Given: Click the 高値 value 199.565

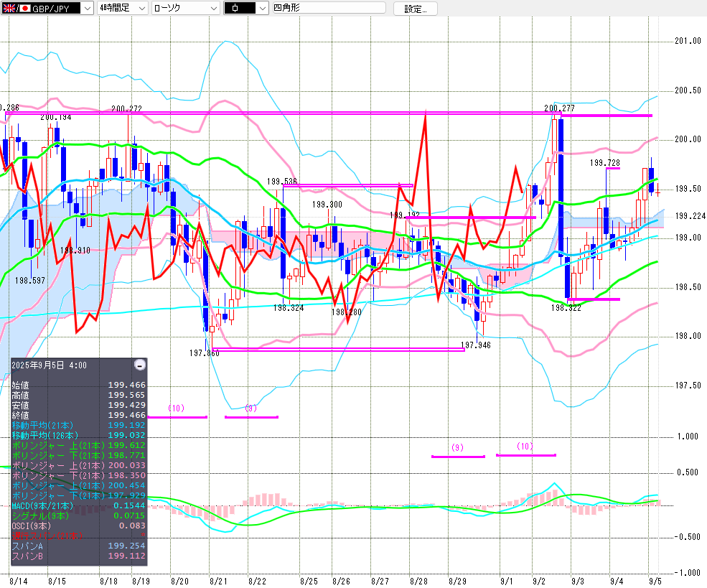Looking at the screenshot, I should [127, 395].
